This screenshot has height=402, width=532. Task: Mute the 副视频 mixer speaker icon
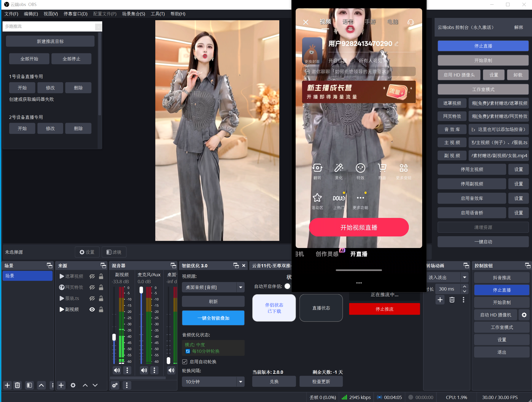pyautogui.click(x=117, y=370)
